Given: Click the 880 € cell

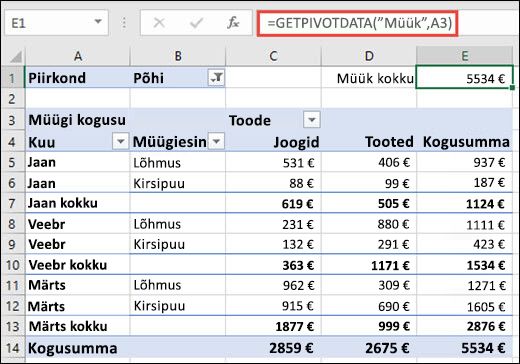Looking at the screenshot, I should 369,224.
